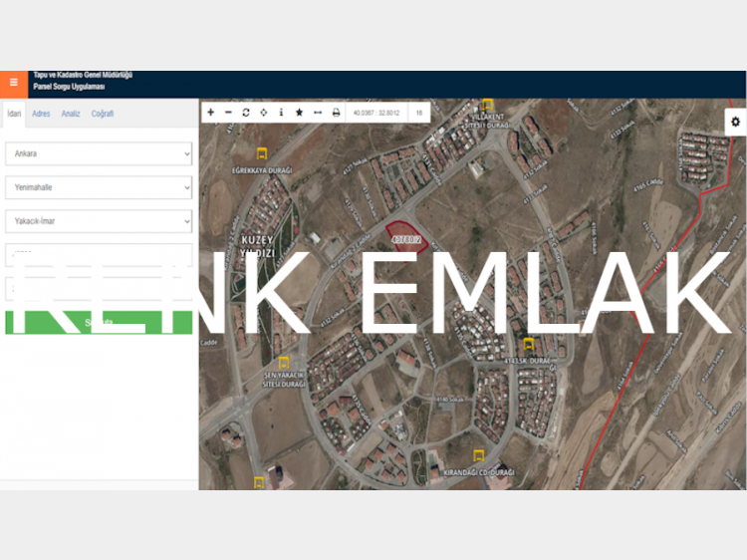This screenshot has height=560, width=747.
Task: Click the red highlighted parcel on map
Action: (405, 235)
